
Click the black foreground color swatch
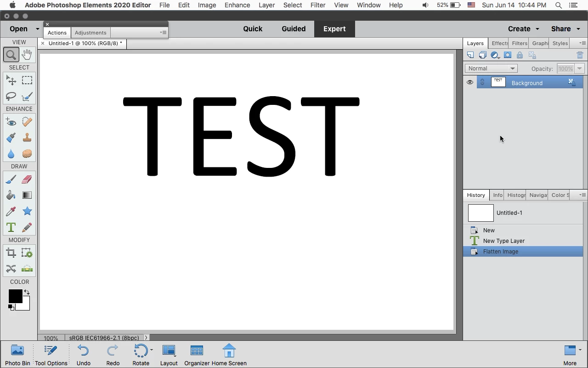click(x=15, y=296)
